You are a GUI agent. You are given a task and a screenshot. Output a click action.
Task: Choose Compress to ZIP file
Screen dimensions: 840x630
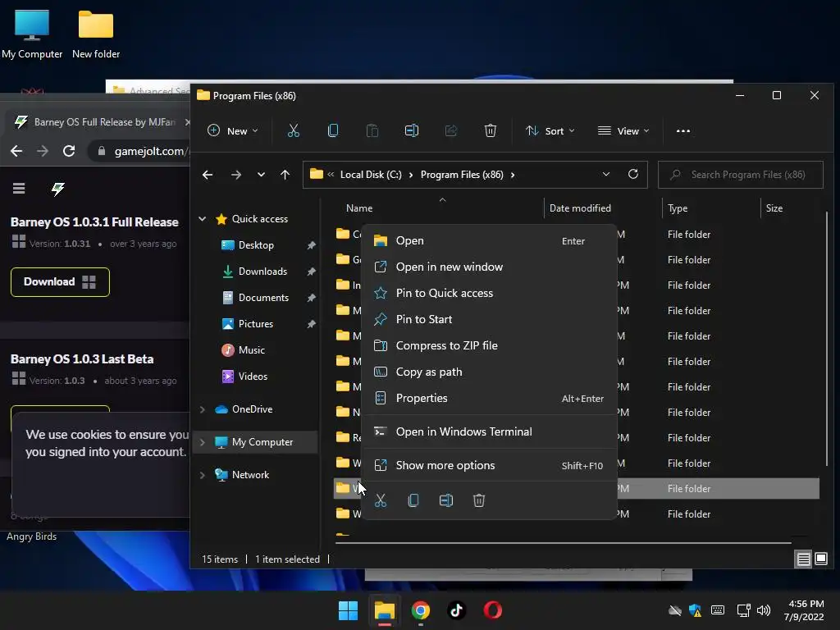pyautogui.click(x=489, y=345)
